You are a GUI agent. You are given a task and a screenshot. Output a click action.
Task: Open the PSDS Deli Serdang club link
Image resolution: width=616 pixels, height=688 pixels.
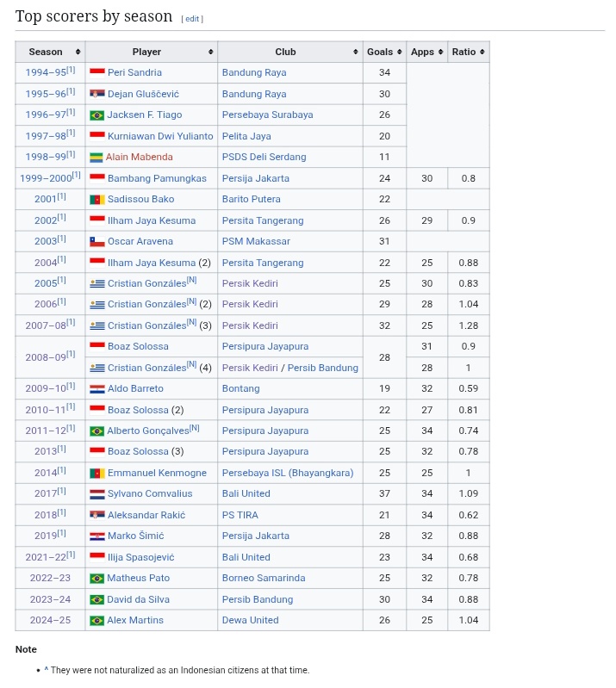(264, 157)
